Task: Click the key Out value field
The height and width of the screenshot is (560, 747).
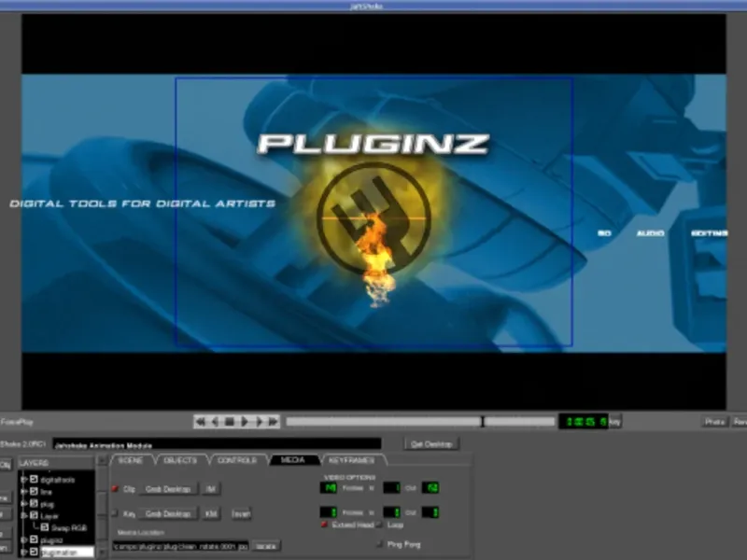Action: [430, 512]
